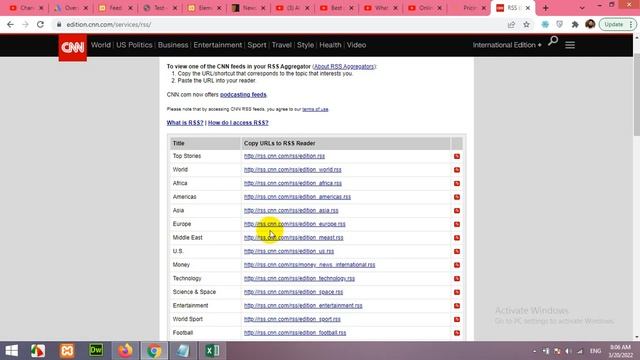Share this page icon in address bar
The width and height of the screenshot is (640, 360).
click(511, 24)
